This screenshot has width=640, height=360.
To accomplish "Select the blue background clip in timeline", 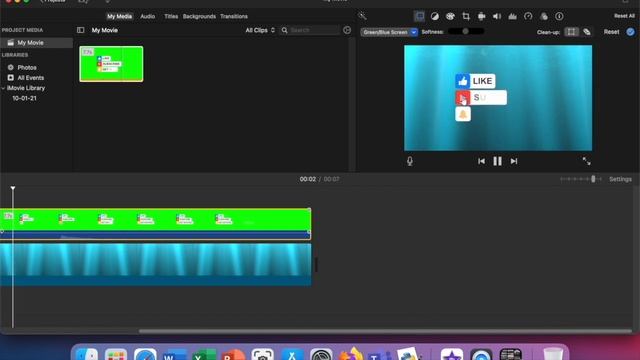I will coord(156,264).
